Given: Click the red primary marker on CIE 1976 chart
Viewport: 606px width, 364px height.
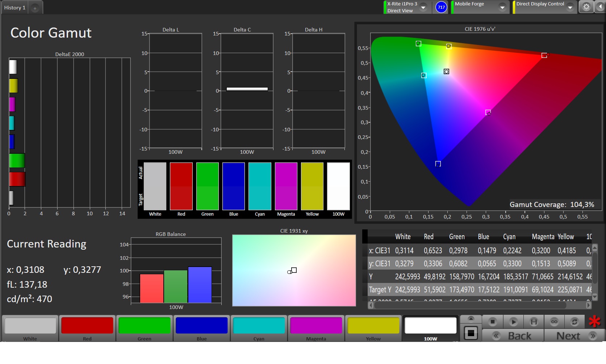Looking at the screenshot, I should tap(544, 55).
